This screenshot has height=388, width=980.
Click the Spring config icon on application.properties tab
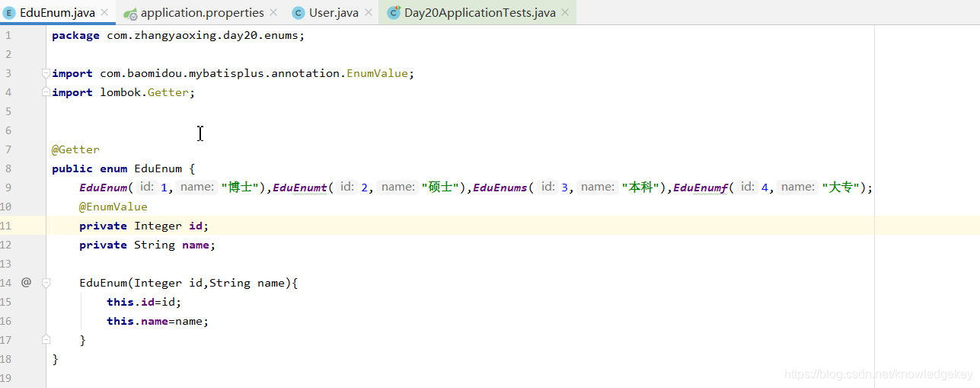130,13
